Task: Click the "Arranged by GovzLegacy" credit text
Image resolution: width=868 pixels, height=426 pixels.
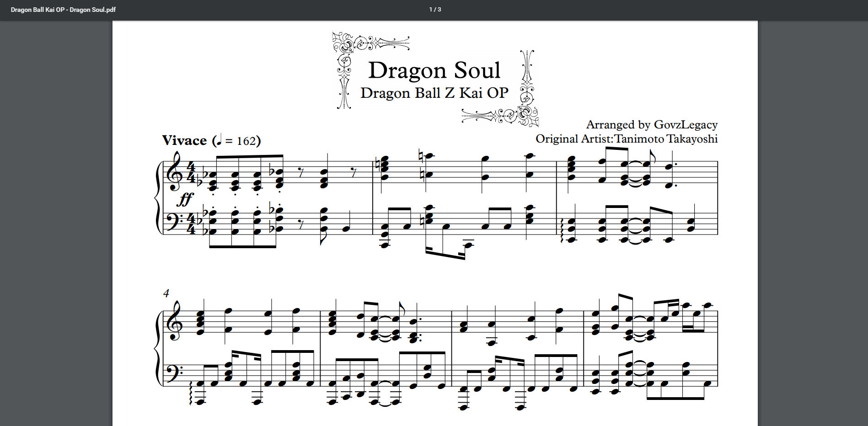Action: [x=651, y=125]
